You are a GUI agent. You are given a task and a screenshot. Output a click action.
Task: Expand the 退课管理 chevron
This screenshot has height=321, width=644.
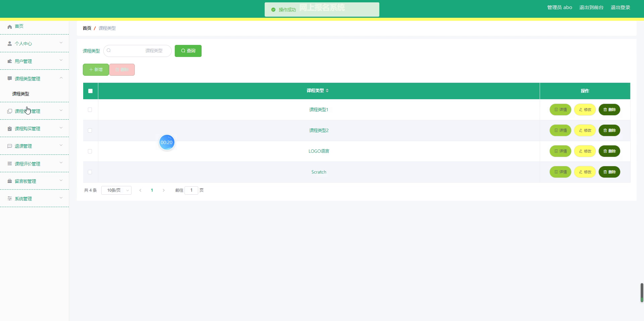pyautogui.click(x=61, y=145)
